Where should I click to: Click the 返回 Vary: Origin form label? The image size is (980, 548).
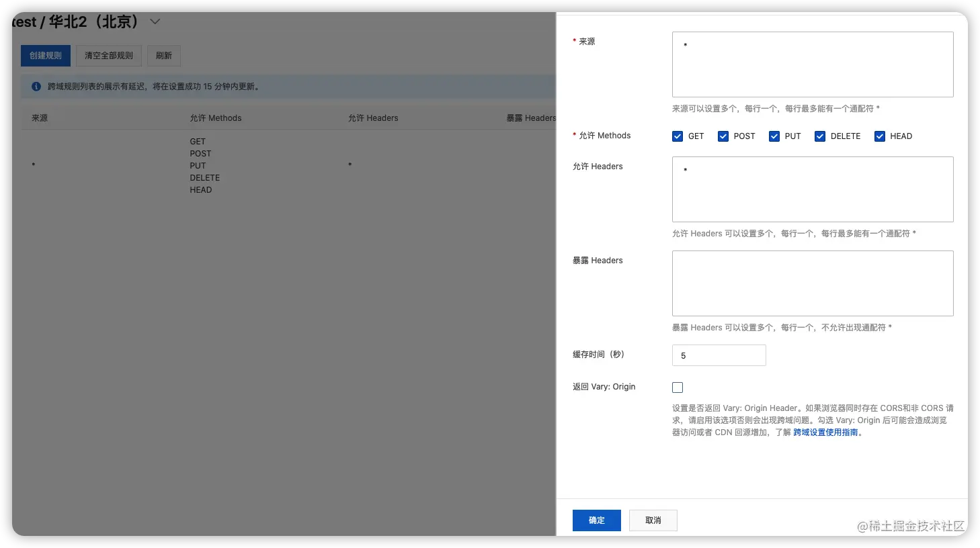tap(604, 387)
